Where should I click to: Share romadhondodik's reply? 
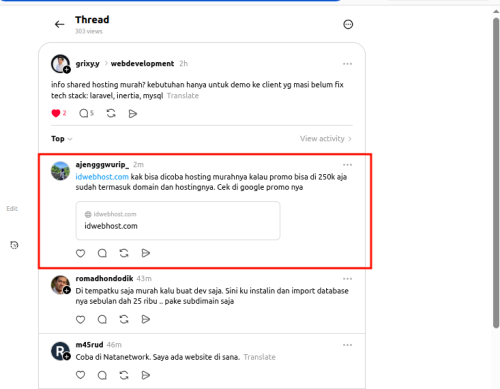(146, 319)
